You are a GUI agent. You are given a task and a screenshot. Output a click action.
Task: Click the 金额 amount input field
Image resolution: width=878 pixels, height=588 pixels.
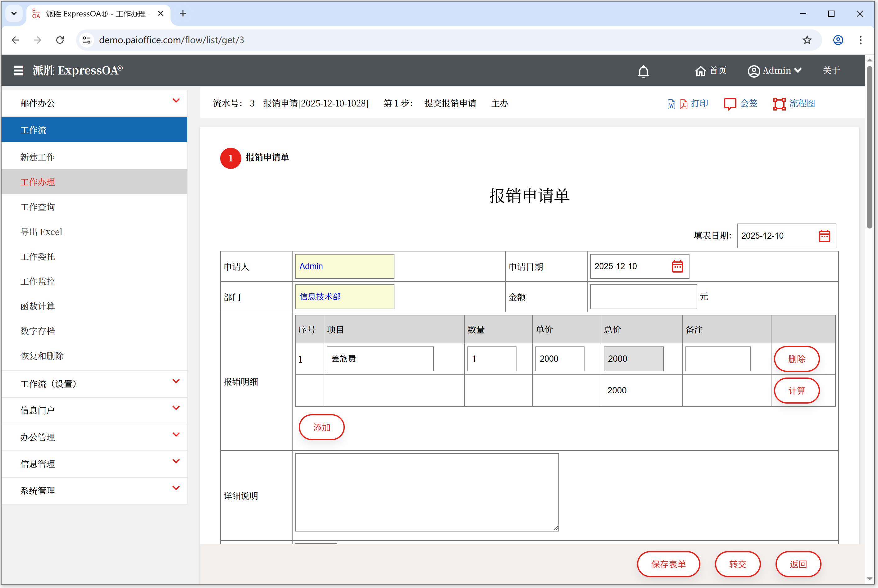[x=643, y=296]
